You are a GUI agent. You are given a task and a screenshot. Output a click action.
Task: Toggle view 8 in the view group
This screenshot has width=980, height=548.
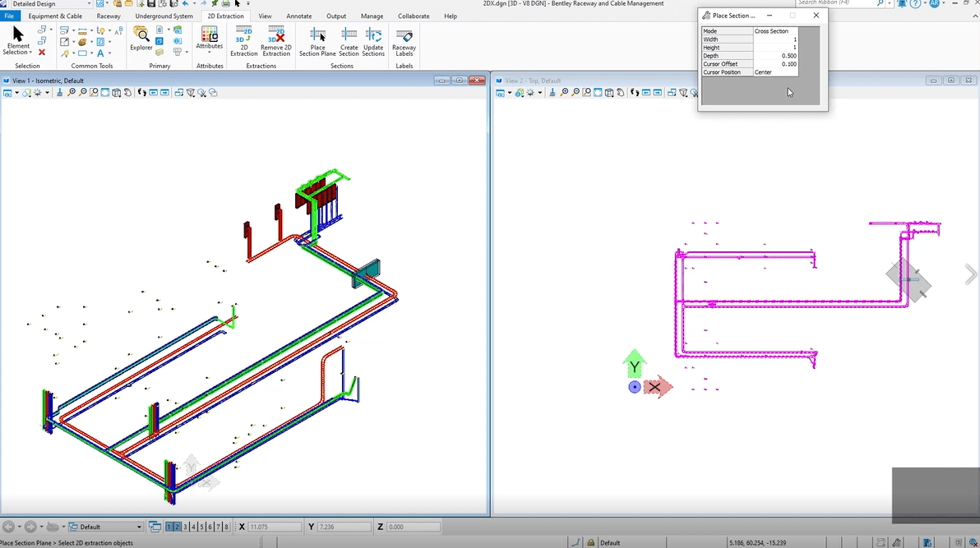[226, 527]
